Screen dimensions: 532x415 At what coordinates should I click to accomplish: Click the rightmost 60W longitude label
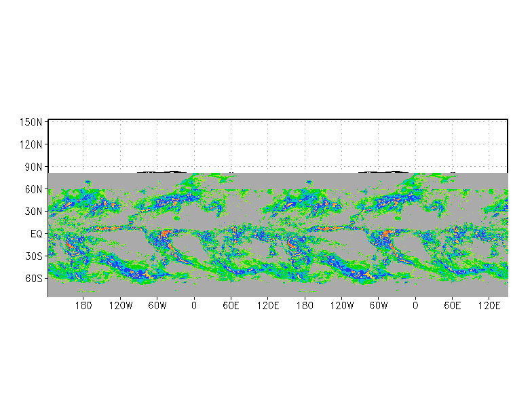pyautogui.click(x=379, y=306)
